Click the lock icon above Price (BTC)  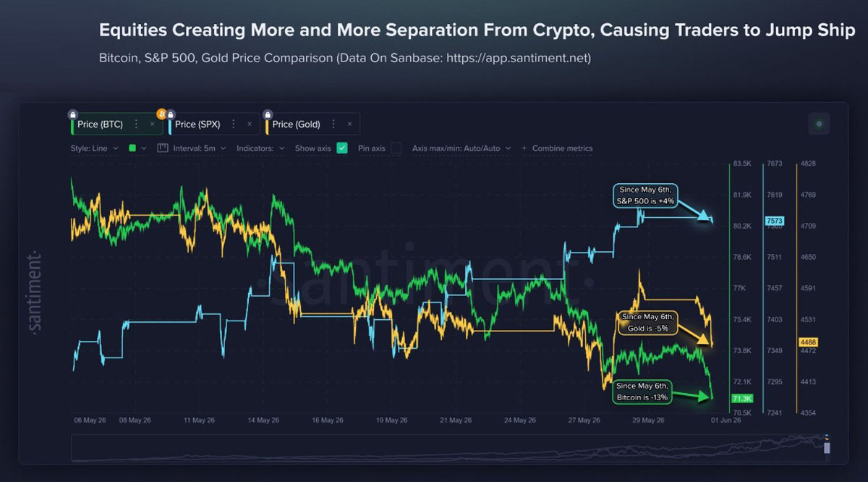[x=72, y=114]
